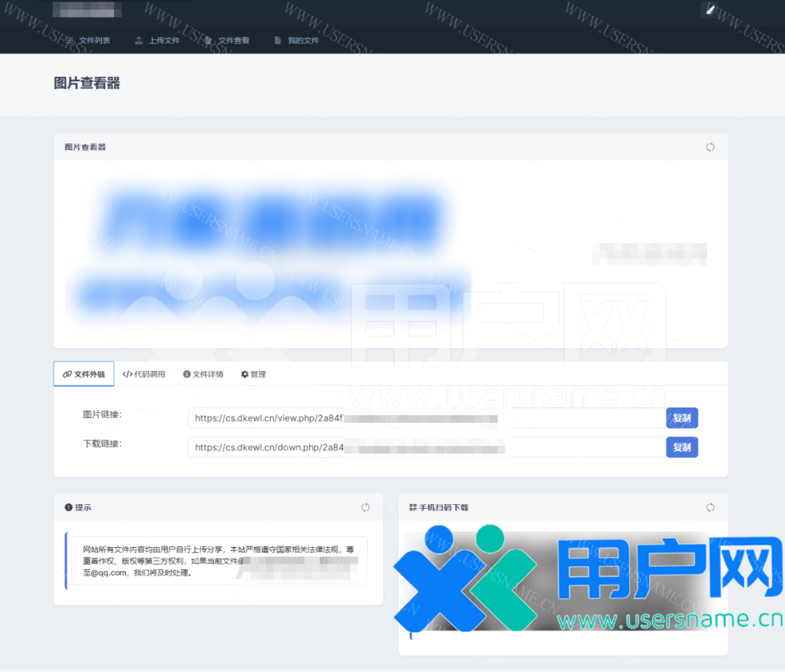Switch to the 文件外链 tab
The height and width of the screenshot is (672, 785).
84,374
